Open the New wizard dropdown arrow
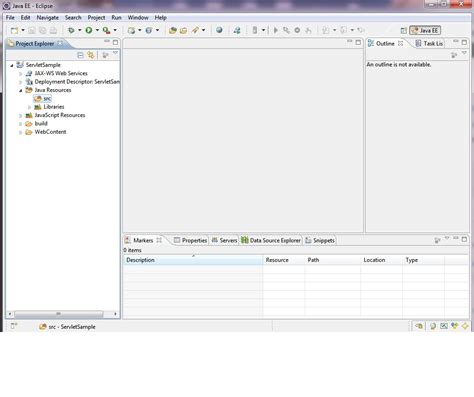The height and width of the screenshot is (397, 474). point(23,30)
